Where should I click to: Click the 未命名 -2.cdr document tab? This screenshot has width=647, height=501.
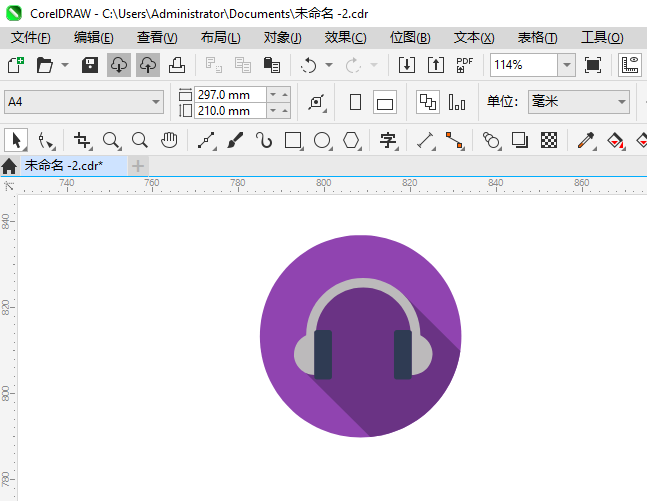tap(70, 165)
